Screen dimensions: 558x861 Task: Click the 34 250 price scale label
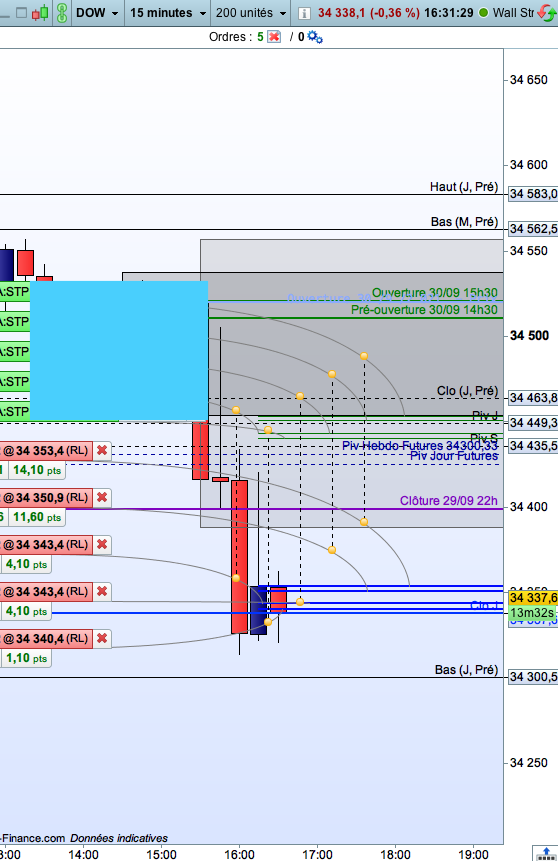tap(528, 763)
